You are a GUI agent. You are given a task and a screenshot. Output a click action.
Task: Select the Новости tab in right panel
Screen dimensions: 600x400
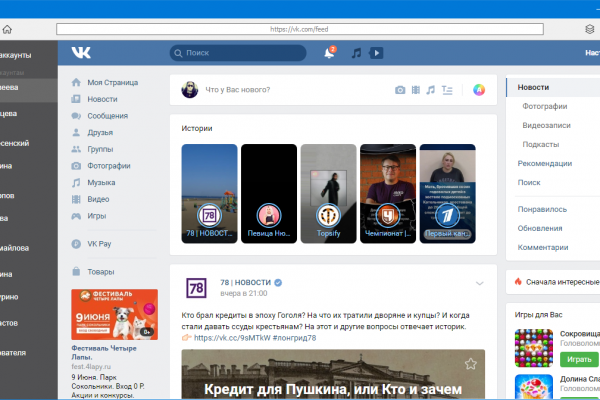click(x=553, y=87)
